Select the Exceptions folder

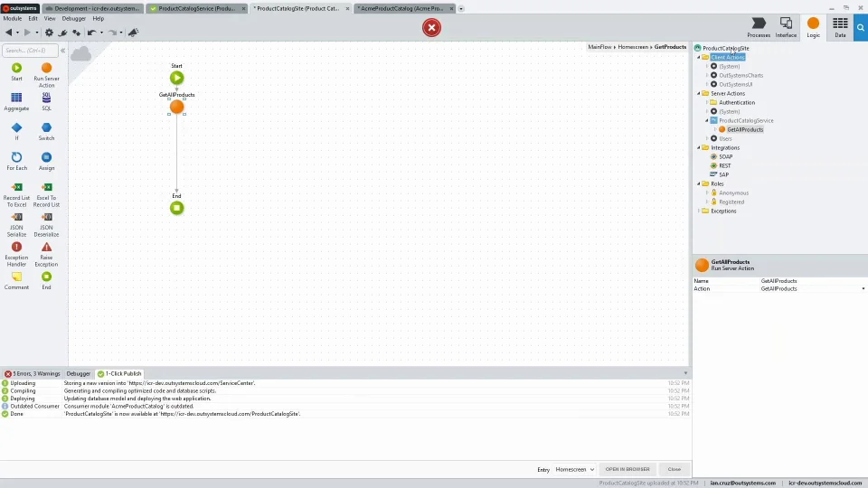tap(723, 211)
